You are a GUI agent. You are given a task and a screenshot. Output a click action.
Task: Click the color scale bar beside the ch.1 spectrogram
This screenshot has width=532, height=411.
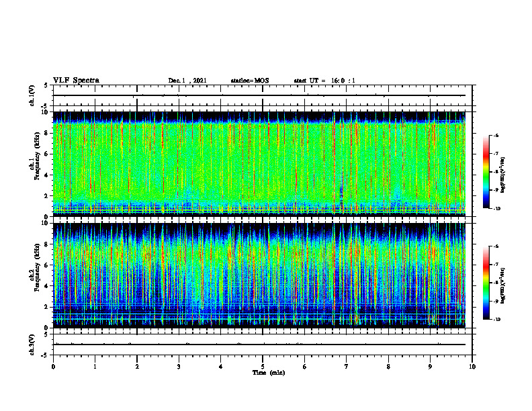point(486,172)
